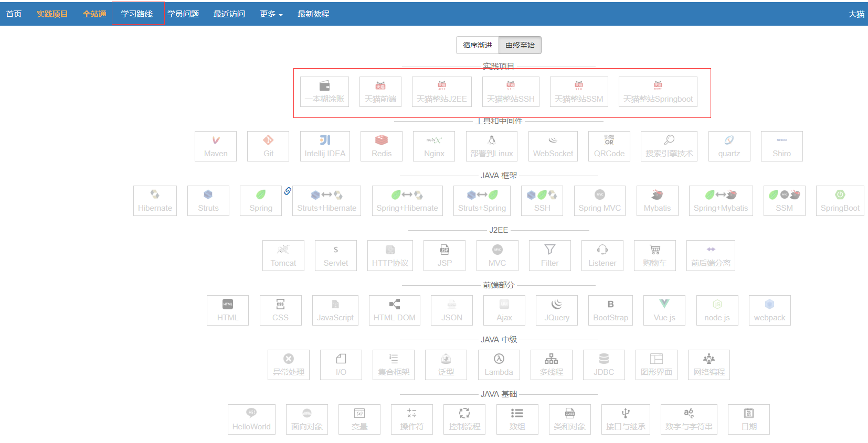The width and height of the screenshot is (868, 443).
Task: Switch to 循序渐进 ordering
Action: click(x=478, y=45)
